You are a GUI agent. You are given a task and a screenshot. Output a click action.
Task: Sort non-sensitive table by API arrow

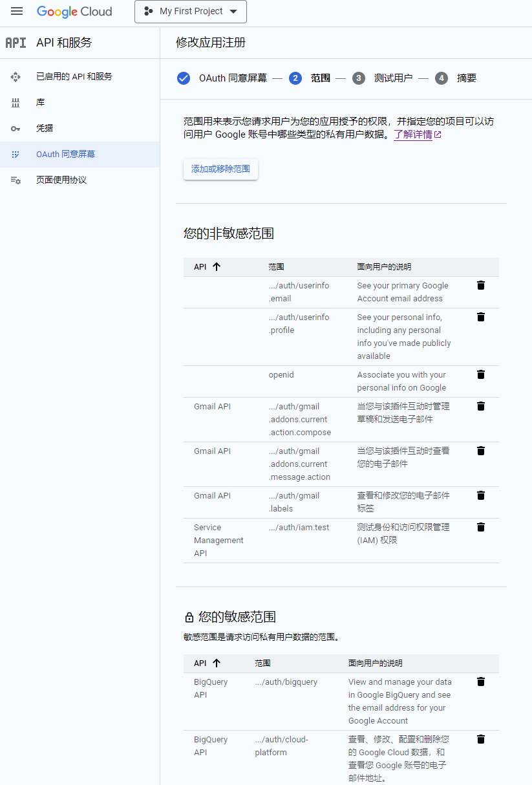217,266
